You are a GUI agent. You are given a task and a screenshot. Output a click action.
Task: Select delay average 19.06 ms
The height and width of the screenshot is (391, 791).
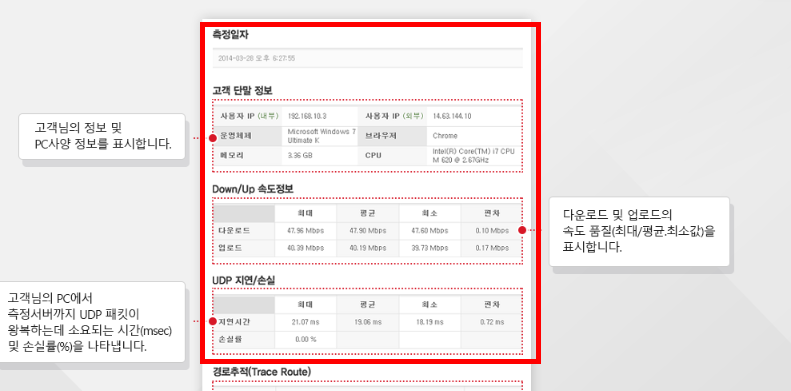pos(367,322)
